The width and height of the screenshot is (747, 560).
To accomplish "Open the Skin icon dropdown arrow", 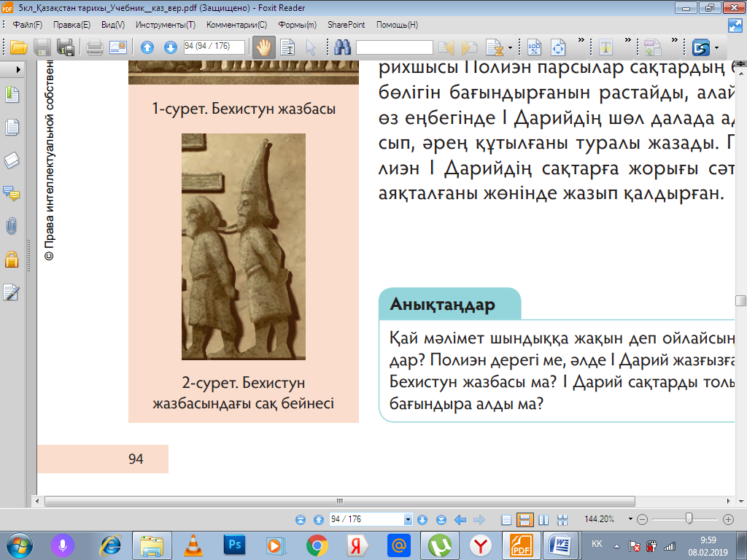I will point(716,47).
